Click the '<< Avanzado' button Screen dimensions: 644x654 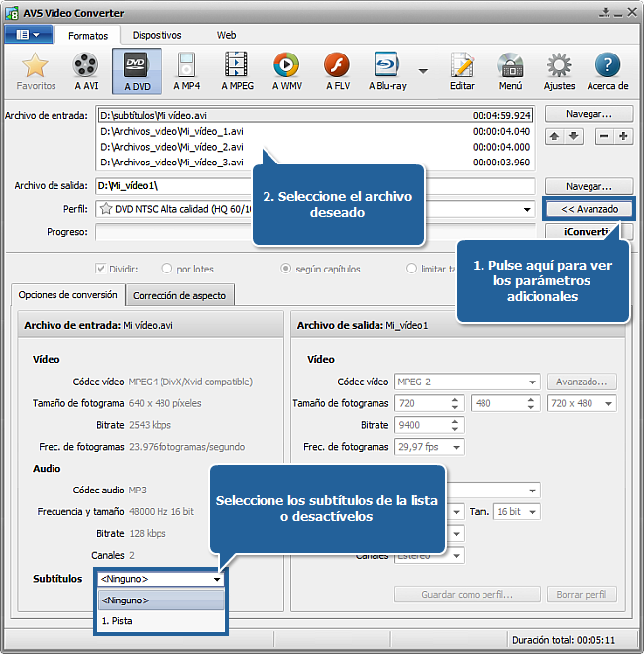click(x=589, y=209)
